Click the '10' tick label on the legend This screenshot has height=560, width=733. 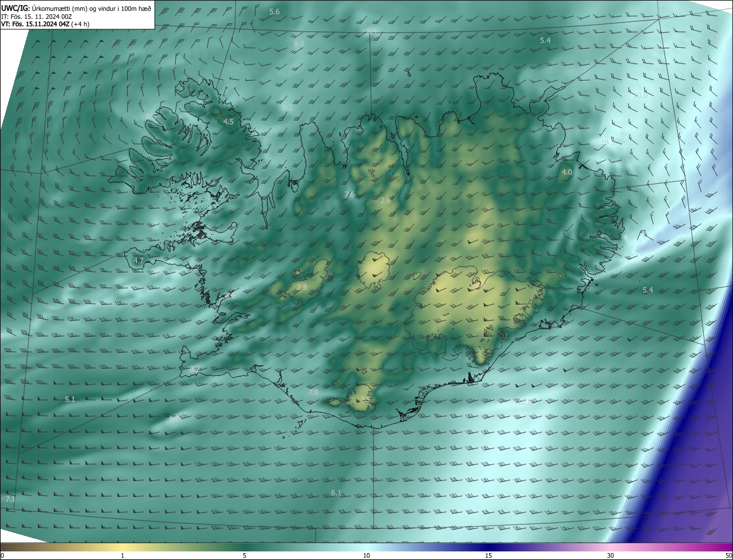(x=366, y=555)
